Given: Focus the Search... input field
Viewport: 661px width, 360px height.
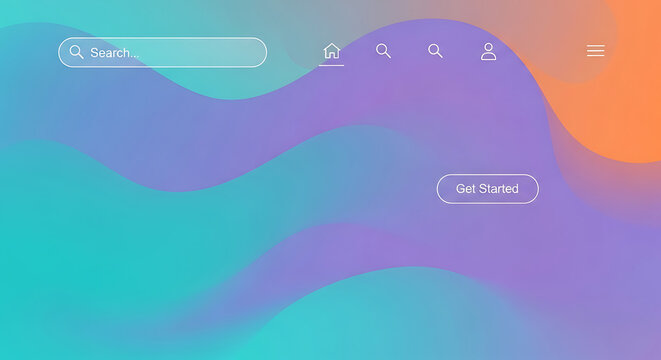Looking at the screenshot, I should coord(163,52).
